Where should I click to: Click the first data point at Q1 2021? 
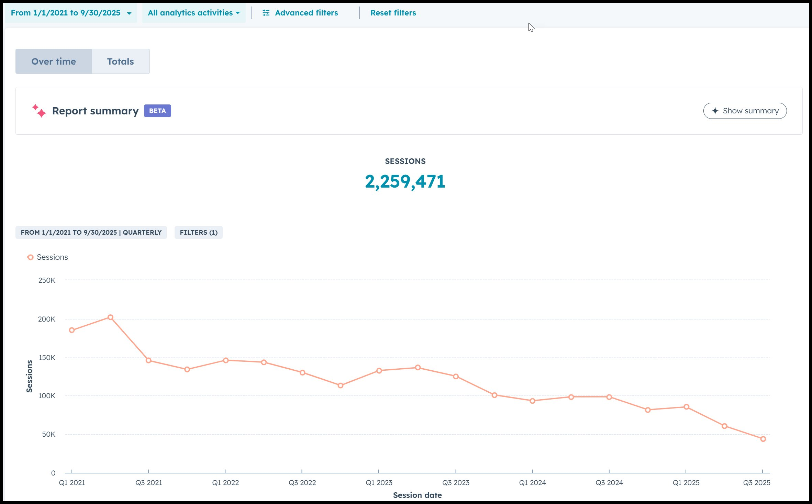(x=72, y=330)
